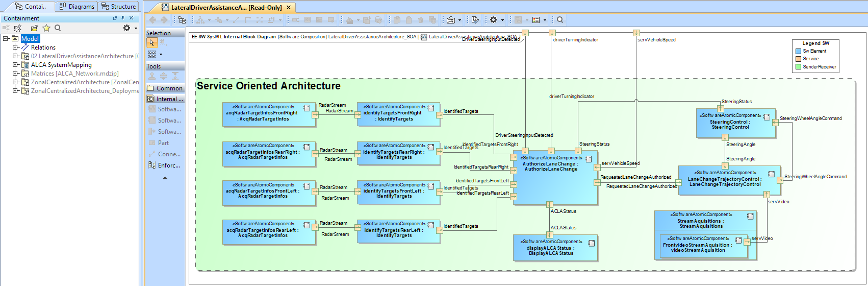Image resolution: width=868 pixels, height=286 pixels.
Task: Open search in the Containment panel
Action: coord(58,28)
